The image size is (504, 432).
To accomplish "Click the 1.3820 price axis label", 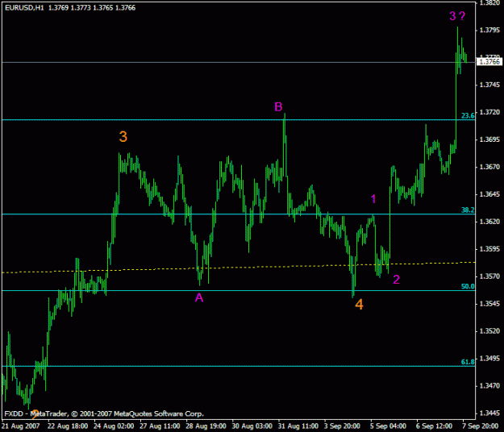I will [x=489, y=3].
